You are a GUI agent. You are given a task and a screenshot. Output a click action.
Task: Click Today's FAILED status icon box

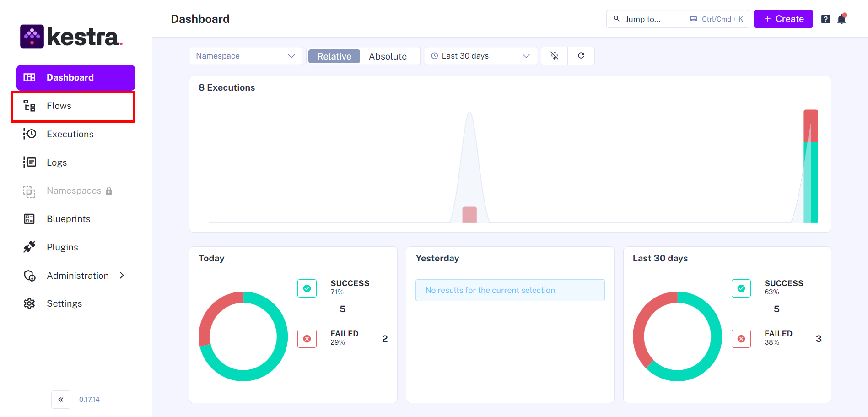pos(307,339)
